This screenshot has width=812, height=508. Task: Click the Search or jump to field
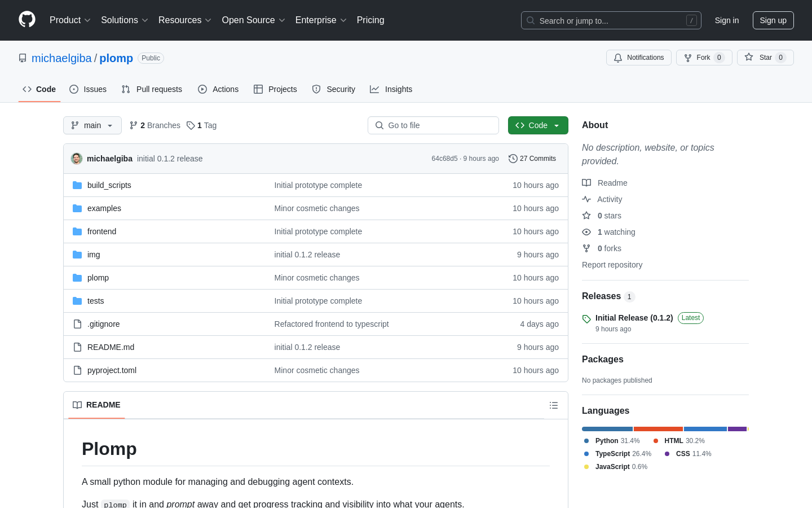click(x=611, y=20)
